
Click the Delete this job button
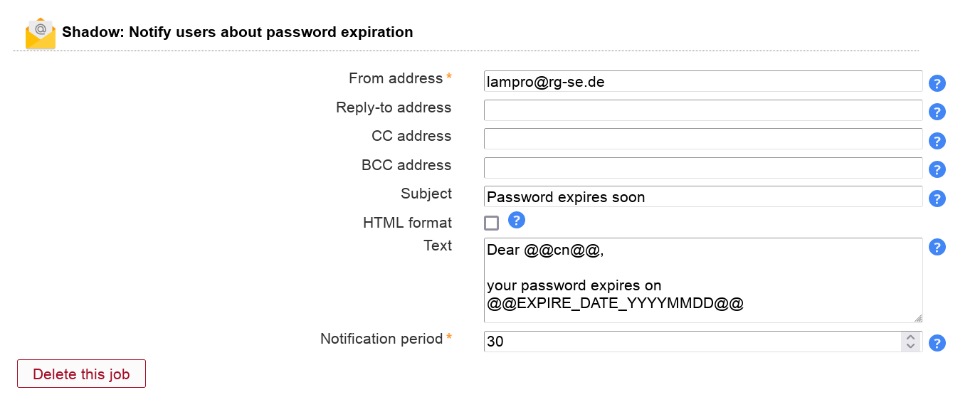click(x=81, y=374)
